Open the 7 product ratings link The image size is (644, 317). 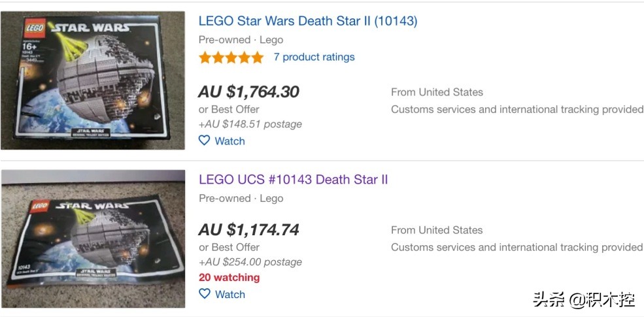click(x=314, y=57)
